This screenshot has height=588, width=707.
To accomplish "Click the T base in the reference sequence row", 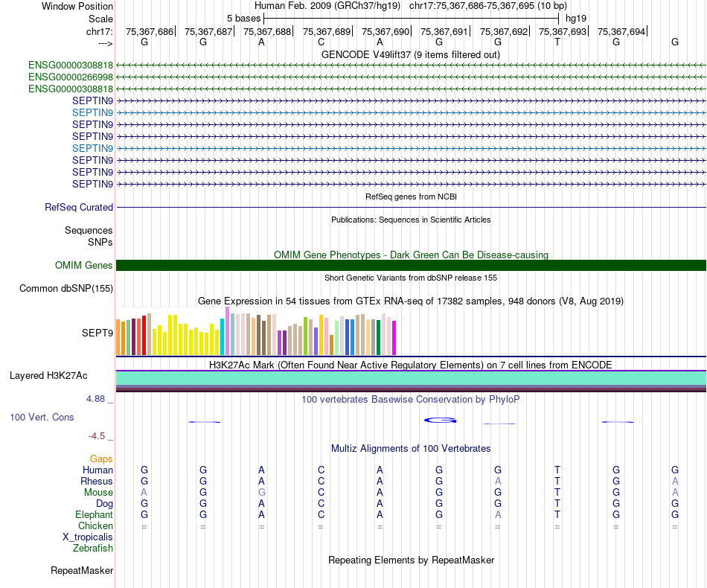I will pos(557,42).
